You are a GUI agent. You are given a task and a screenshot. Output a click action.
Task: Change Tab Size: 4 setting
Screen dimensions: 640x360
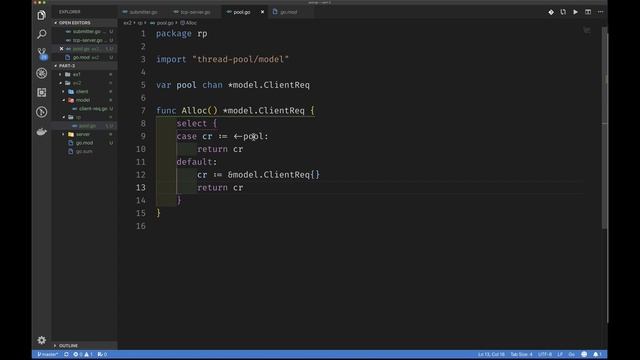[x=521, y=354]
